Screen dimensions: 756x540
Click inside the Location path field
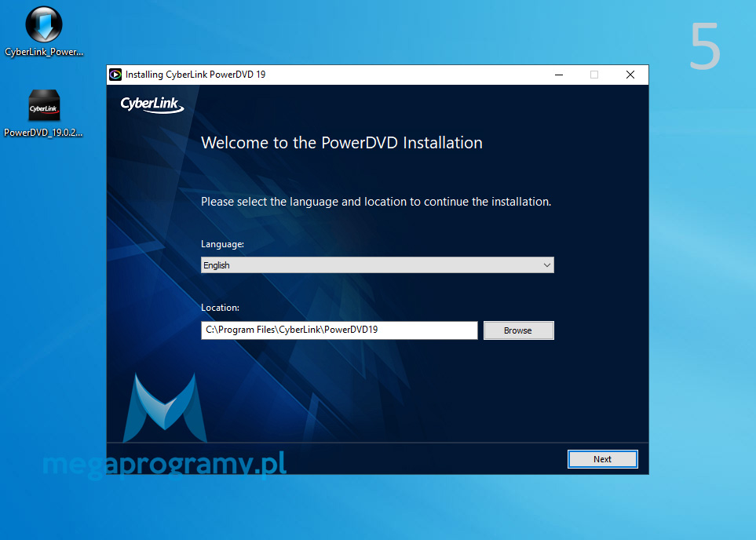click(339, 330)
